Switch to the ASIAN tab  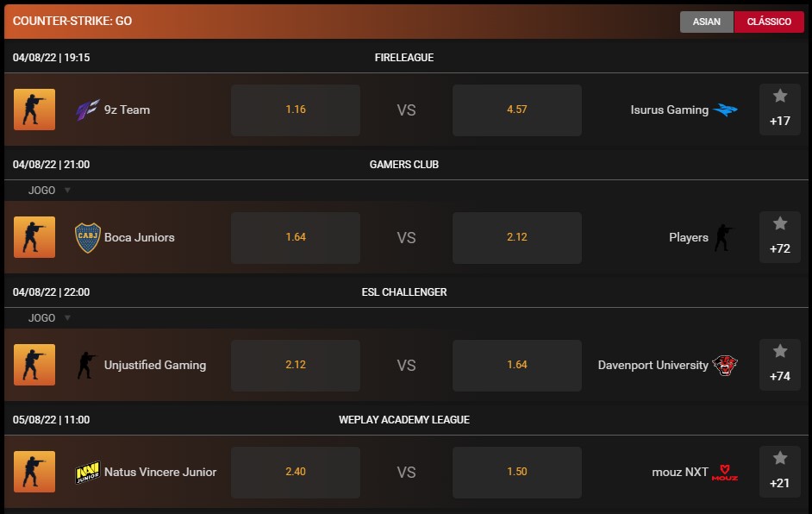(x=706, y=22)
